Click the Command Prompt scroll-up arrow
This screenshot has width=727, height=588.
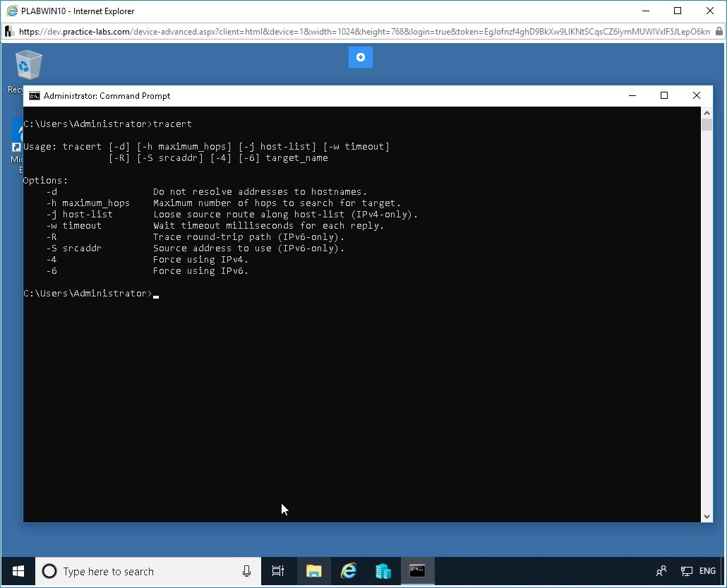[x=707, y=113]
